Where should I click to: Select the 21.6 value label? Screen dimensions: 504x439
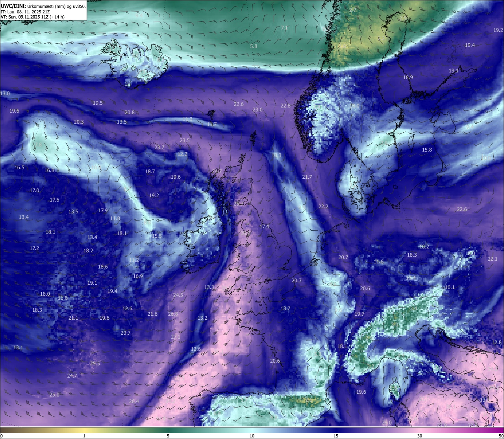(152, 314)
